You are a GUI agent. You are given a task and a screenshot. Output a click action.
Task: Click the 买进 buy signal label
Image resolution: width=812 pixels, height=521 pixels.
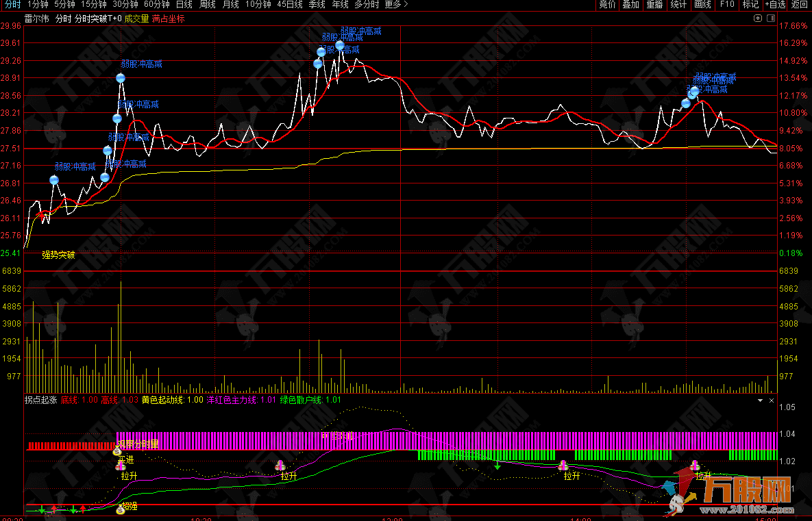pos(126,459)
